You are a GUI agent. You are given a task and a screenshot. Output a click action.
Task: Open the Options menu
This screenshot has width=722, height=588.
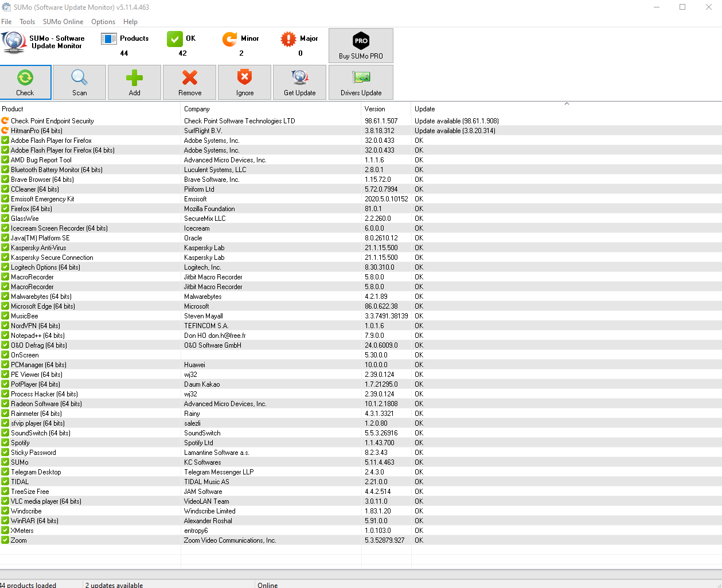click(x=103, y=22)
